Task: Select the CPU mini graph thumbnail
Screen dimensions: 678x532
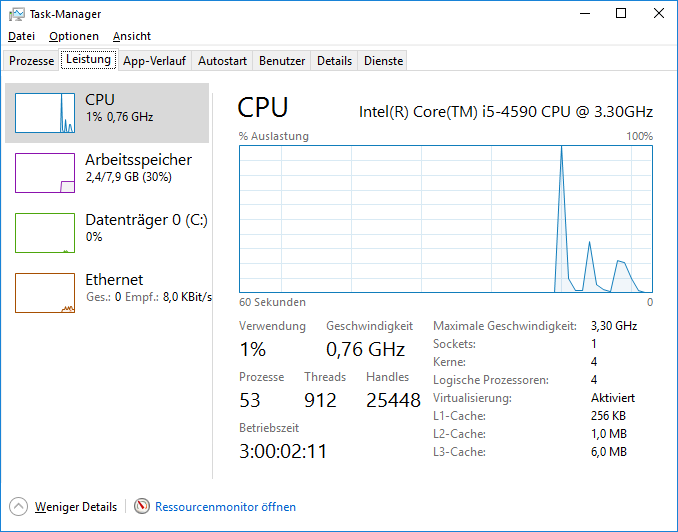Action: click(45, 113)
